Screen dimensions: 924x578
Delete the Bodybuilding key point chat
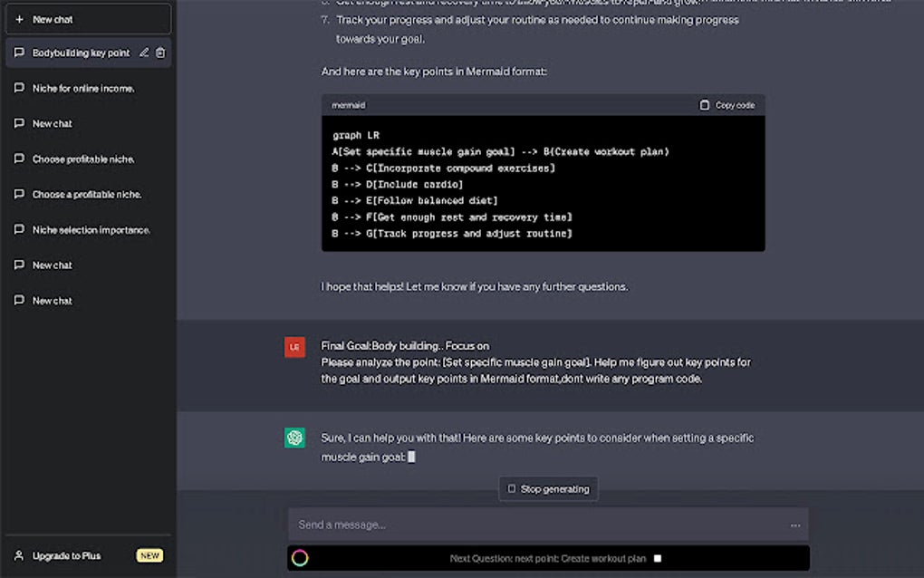160,53
